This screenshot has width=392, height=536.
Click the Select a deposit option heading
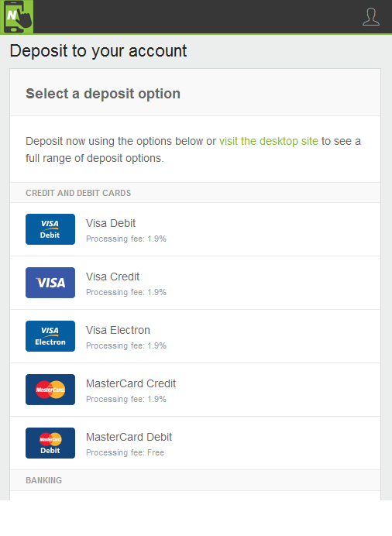point(103,94)
